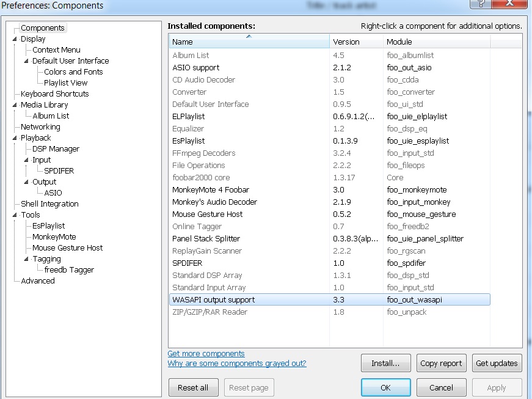Select EsPlaylist under Tools in tree
532x399 pixels.
pyautogui.click(x=48, y=226)
